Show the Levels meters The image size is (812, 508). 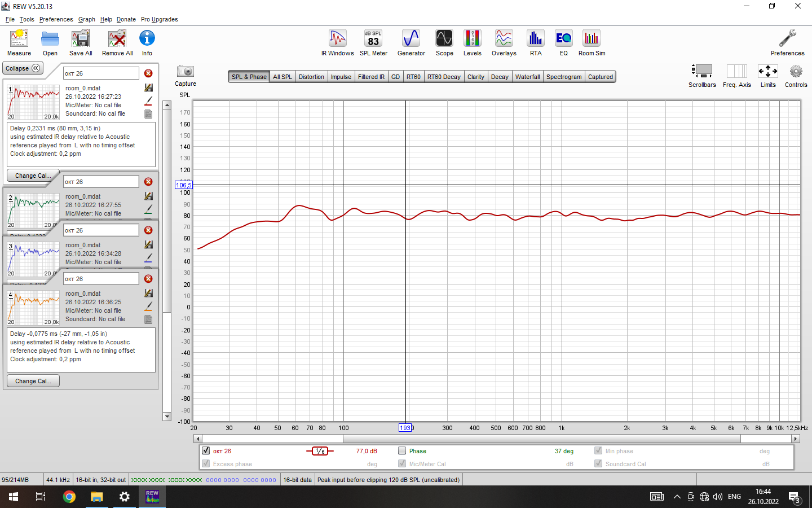[473, 43]
